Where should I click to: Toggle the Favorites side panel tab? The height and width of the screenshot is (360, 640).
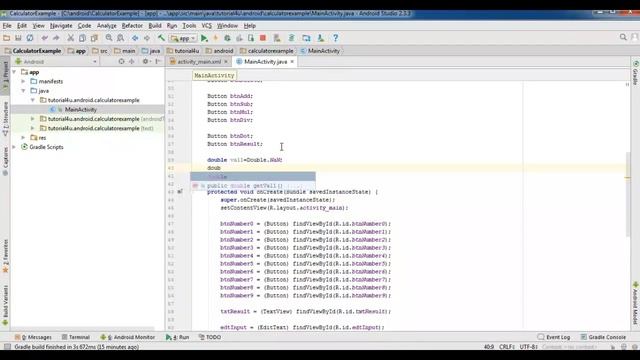point(5,256)
